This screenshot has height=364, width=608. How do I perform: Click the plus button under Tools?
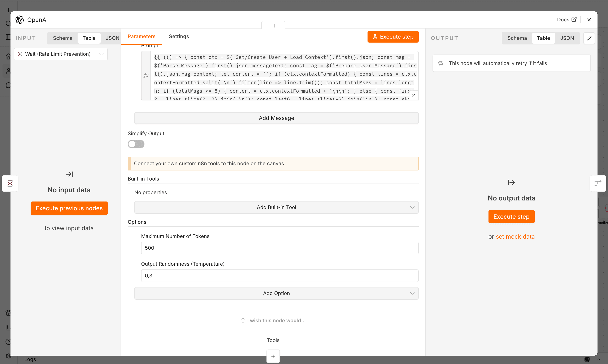pos(273,356)
